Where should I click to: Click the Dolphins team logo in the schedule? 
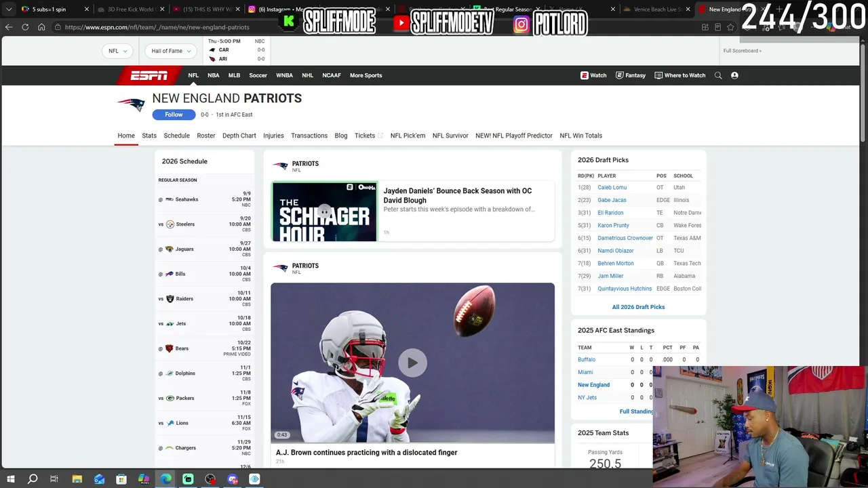pyautogui.click(x=170, y=373)
